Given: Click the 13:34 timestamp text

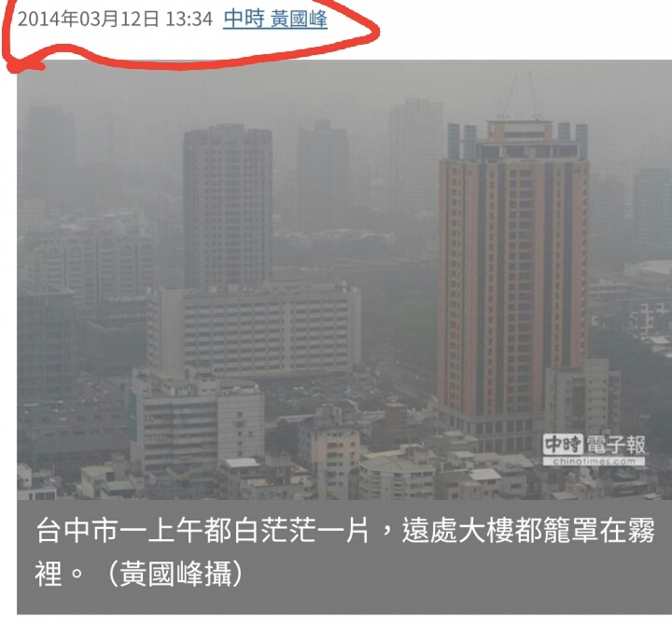Looking at the screenshot, I should coord(189,19).
